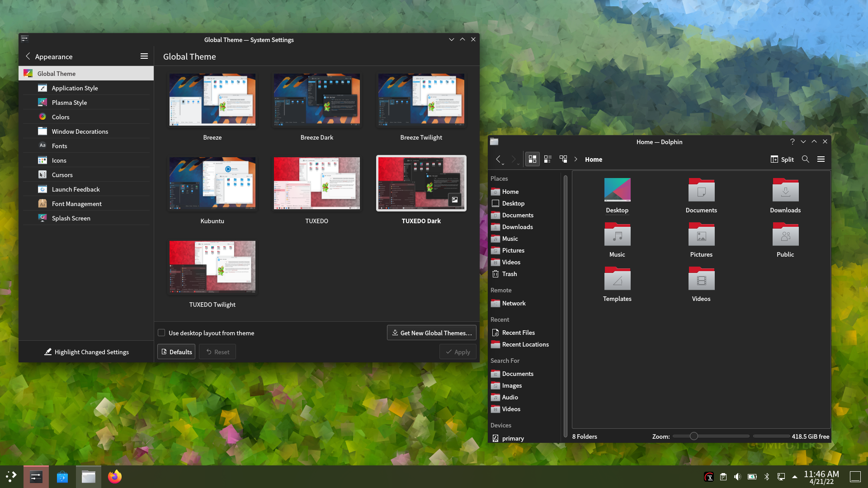Open the Pictures folder icon in file view
The width and height of the screenshot is (868, 488).
701,234
